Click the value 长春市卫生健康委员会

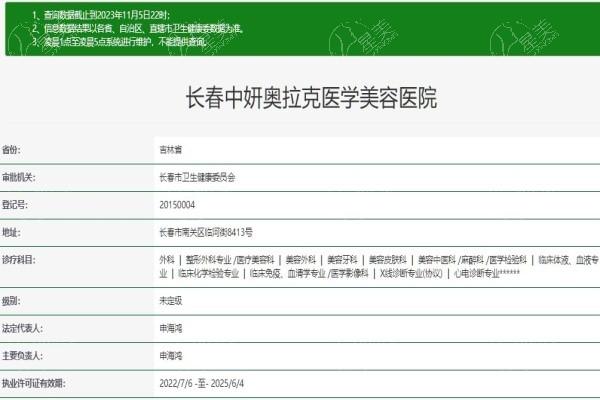[197, 177]
